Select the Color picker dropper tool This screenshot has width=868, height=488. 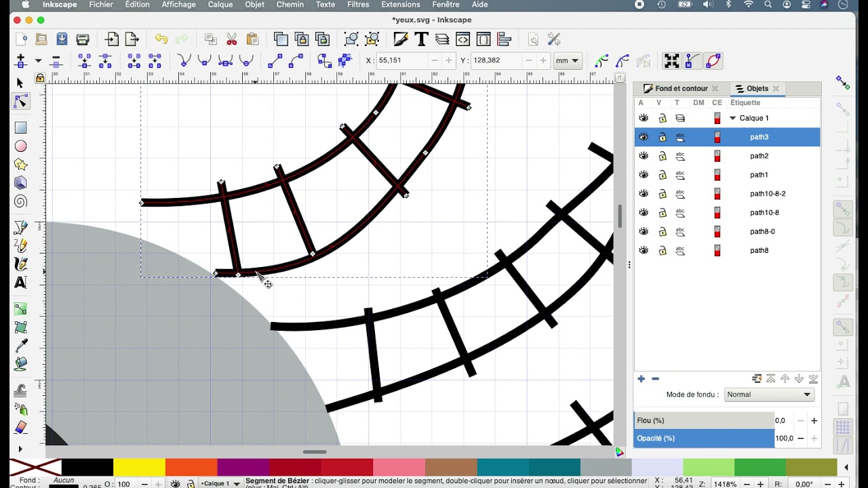coord(20,346)
